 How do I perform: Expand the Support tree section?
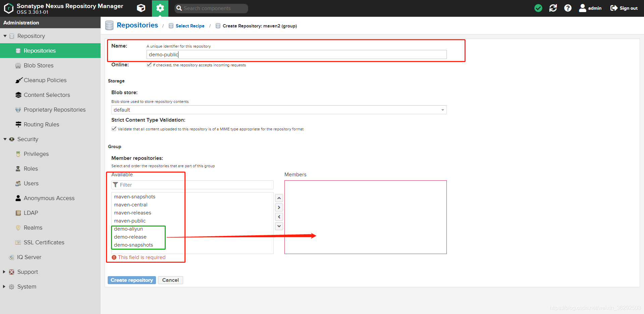4,272
